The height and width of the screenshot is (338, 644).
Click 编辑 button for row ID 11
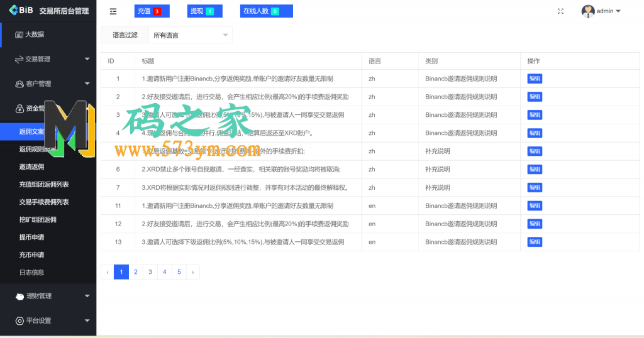(x=535, y=205)
